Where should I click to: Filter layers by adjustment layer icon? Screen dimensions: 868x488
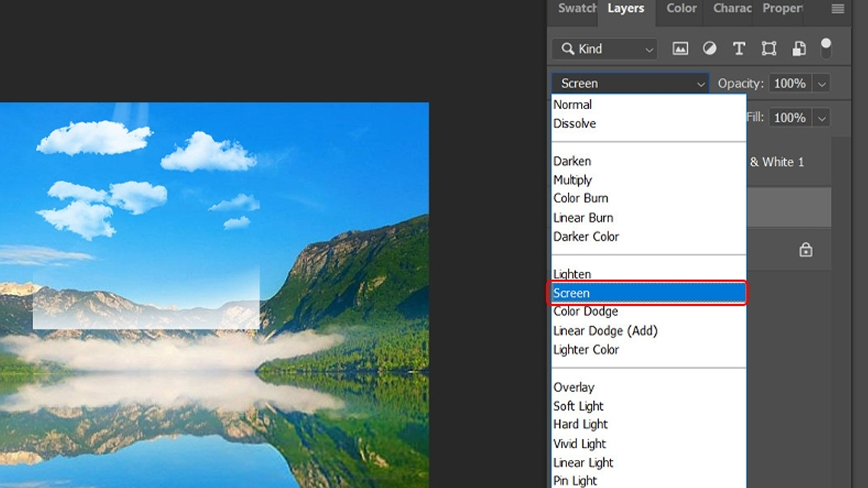pos(710,48)
